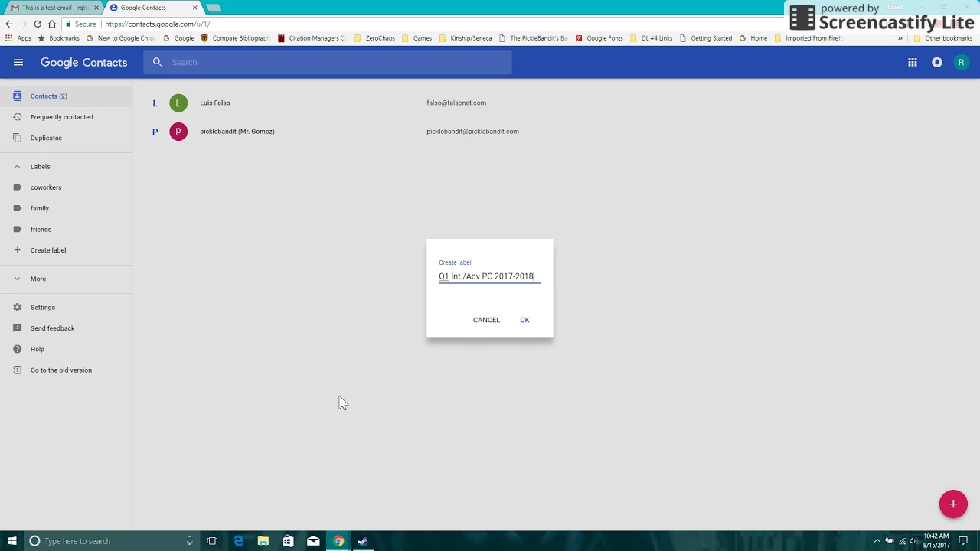Open the Games bookmark folder

pos(417,38)
